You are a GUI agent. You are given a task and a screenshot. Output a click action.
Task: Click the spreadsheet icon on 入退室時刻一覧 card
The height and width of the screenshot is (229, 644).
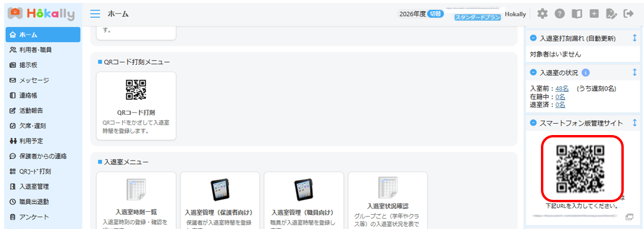(136, 190)
